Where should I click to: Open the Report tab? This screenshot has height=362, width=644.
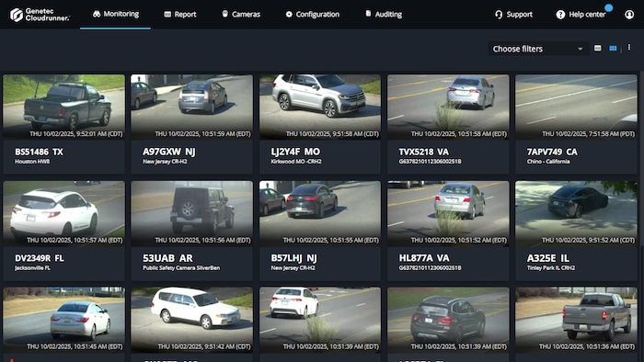[180, 15]
